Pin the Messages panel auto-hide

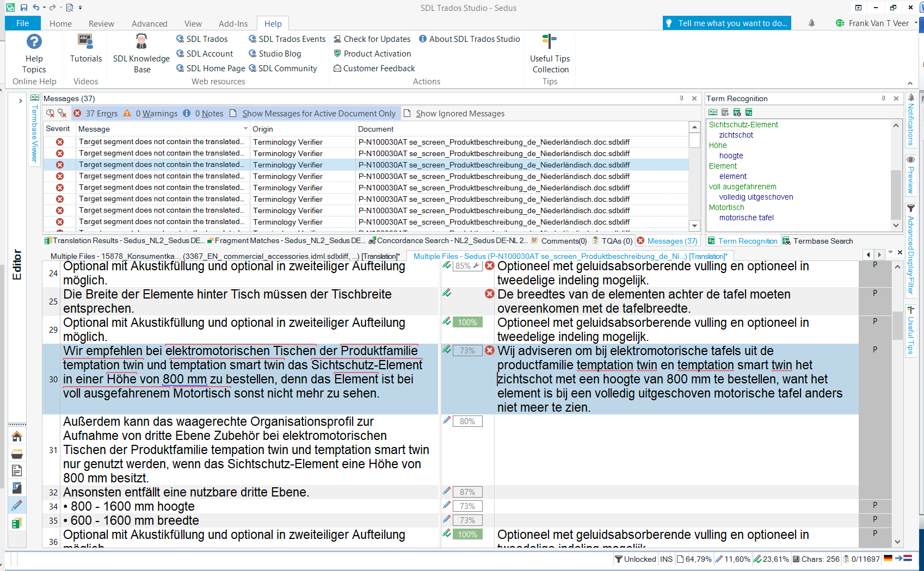pos(681,98)
